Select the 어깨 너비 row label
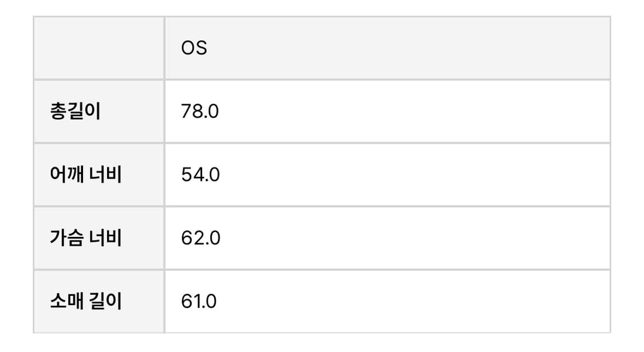 click(85, 175)
